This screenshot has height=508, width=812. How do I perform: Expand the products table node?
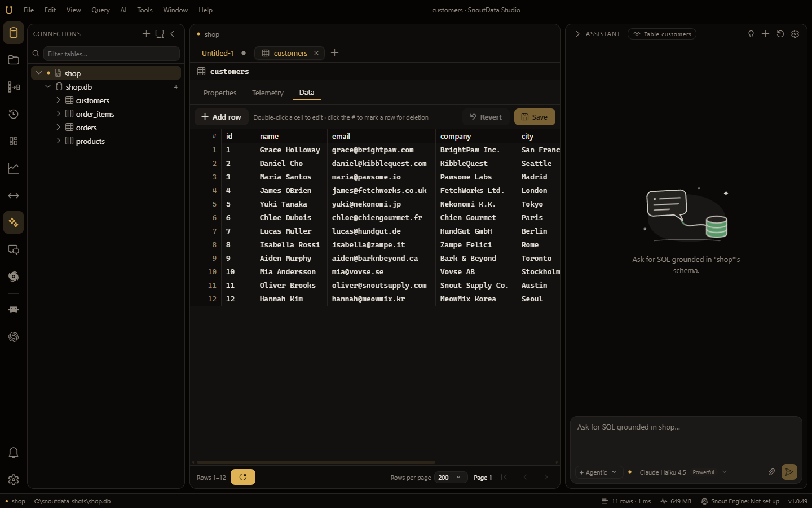coord(58,141)
